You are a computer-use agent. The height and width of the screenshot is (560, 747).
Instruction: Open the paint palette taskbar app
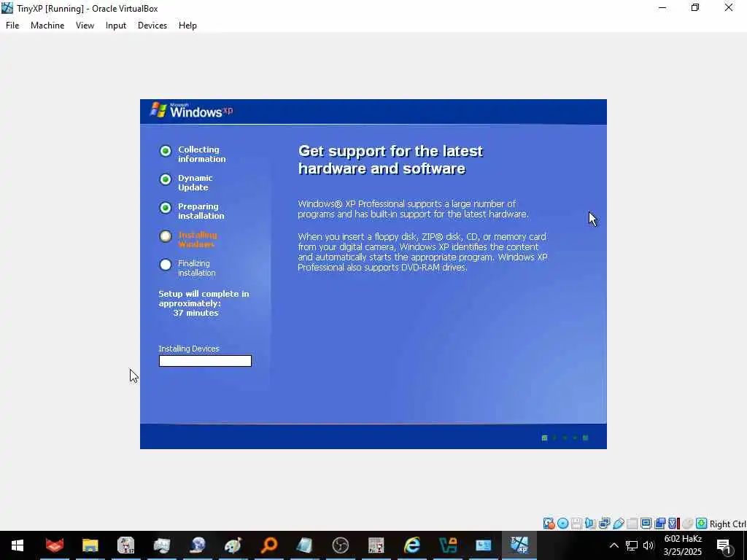point(233,545)
